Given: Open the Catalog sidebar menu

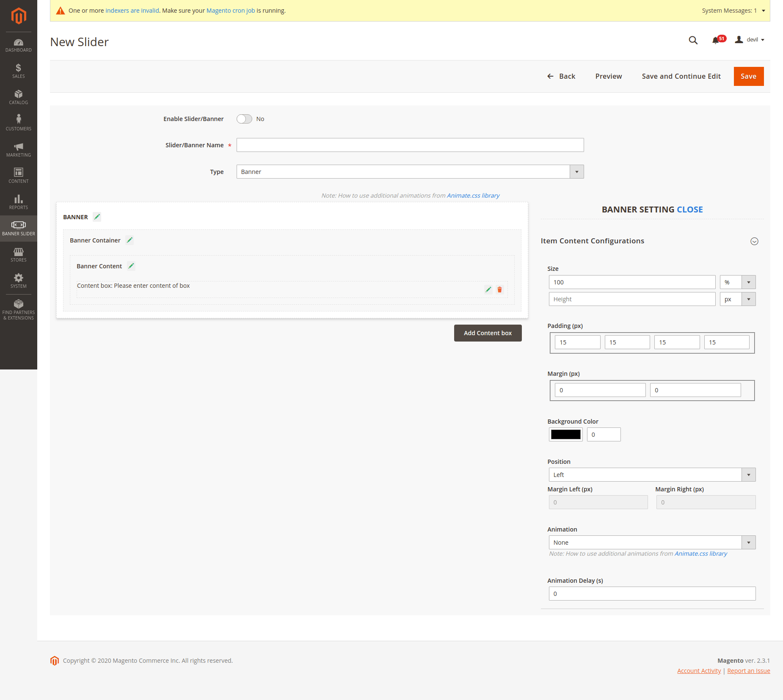Looking at the screenshot, I should (x=19, y=98).
